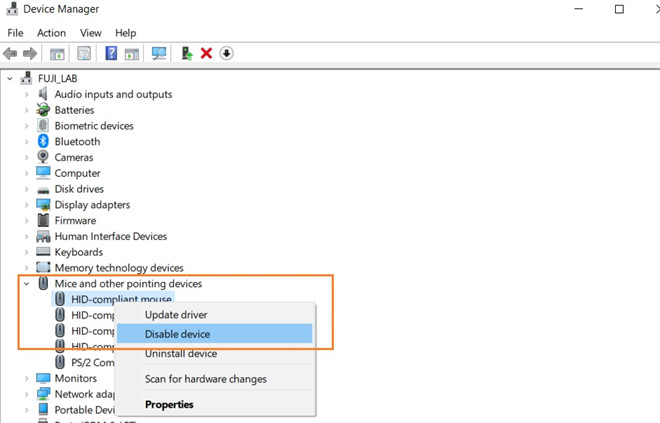Select the Bluetooth device category icon

44,142
